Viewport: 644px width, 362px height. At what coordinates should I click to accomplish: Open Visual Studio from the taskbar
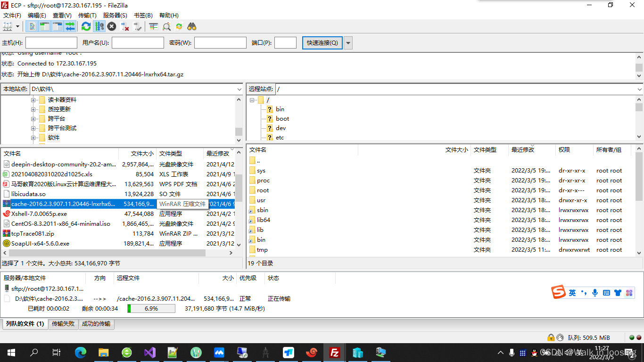click(x=150, y=352)
